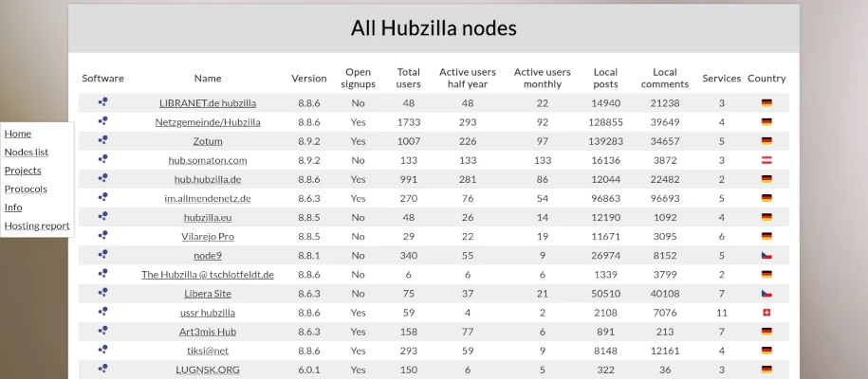This screenshot has height=379, width=868.
Task: Sort by the Total users column header
Action: (x=409, y=78)
